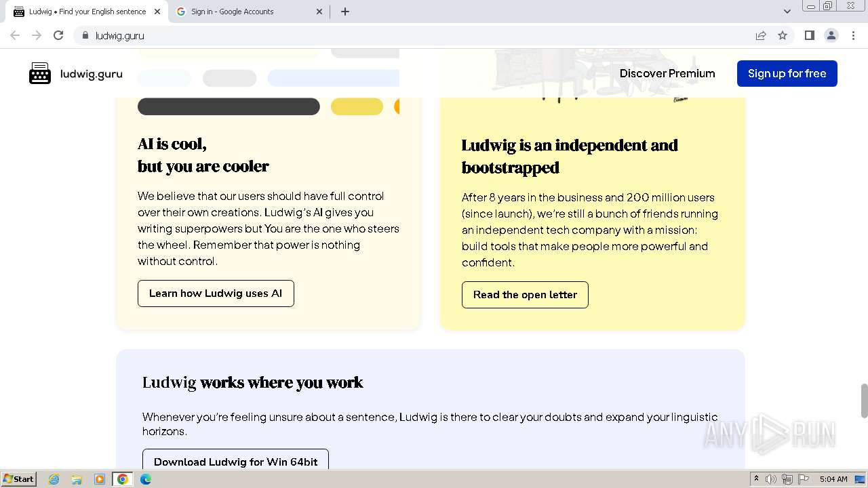Bookmark this tab with the star icon
Screen dimensions: 868x488
pyautogui.click(x=783, y=35)
